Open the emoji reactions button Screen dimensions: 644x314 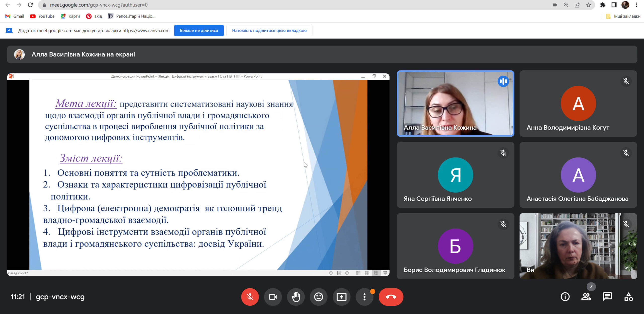tap(318, 297)
